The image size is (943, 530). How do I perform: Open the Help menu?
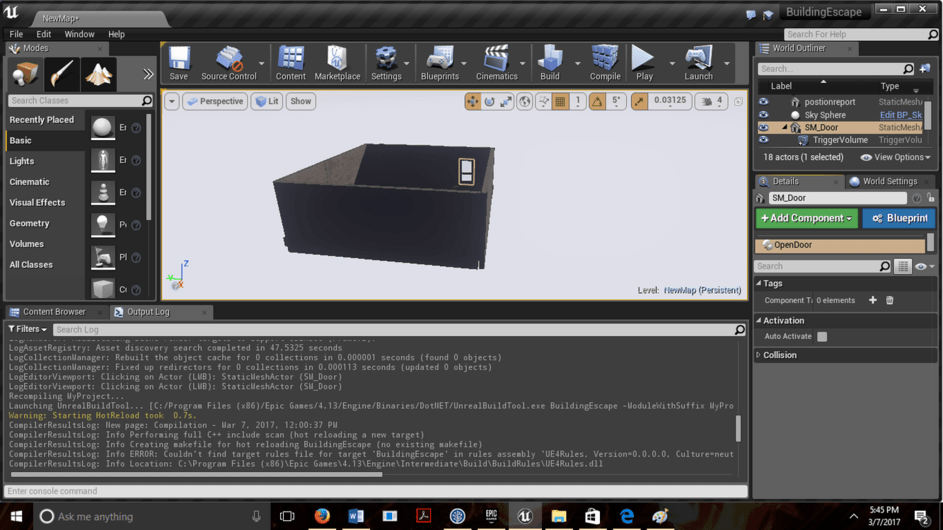tap(116, 34)
